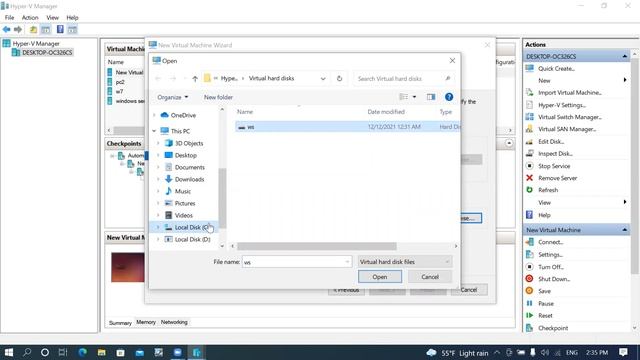Sort files by Date modified column

coord(386,111)
